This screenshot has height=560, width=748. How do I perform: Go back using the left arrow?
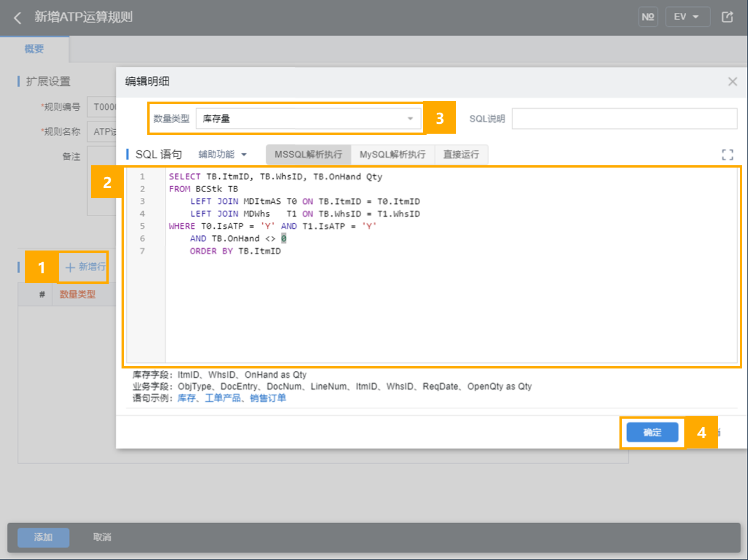(x=18, y=18)
